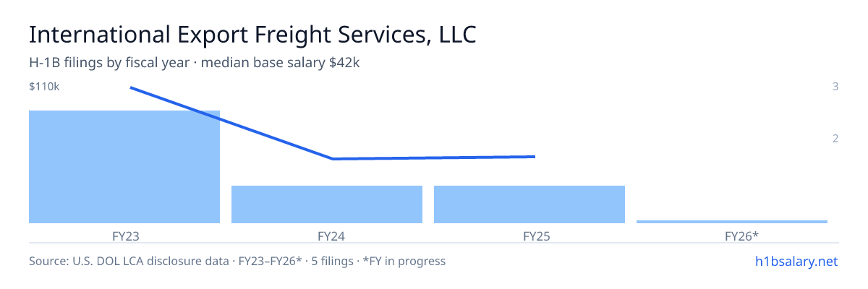Viewport: 868px width, 289px height.
Task: Click the FY23 axis label
Action: tap(124, 236)
